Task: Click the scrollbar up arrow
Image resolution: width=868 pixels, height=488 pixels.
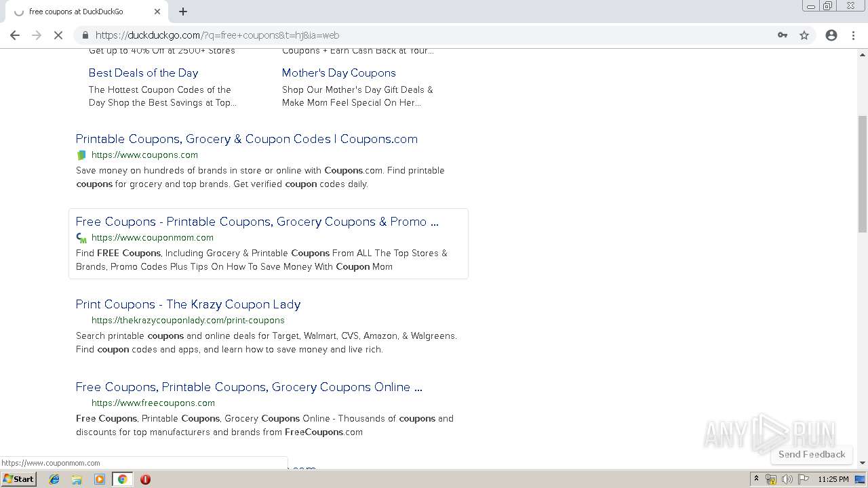Action: (863, 54)
